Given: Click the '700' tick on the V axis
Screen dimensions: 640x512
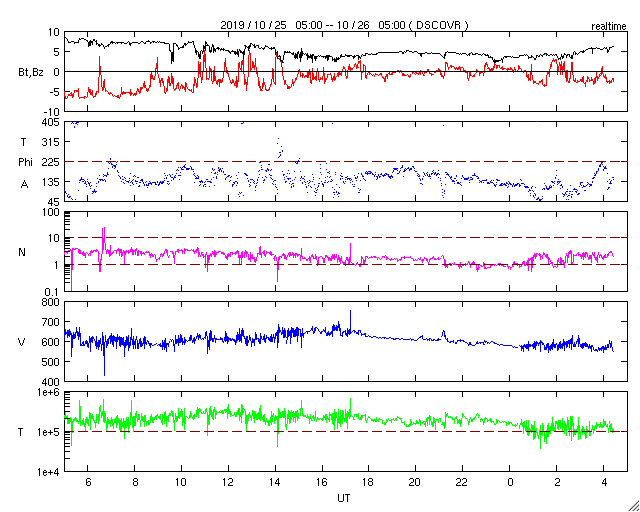Looking at the screenshot, I should 51,322.
